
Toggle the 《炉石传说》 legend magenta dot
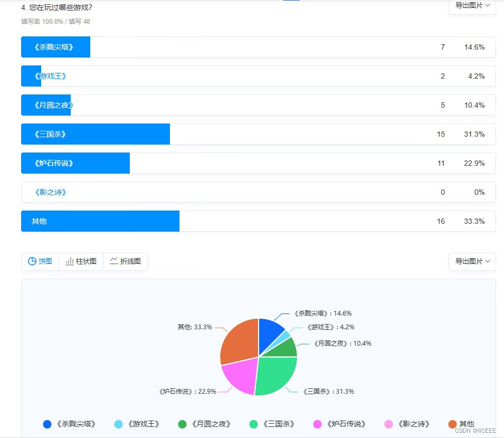coord(318,424)
